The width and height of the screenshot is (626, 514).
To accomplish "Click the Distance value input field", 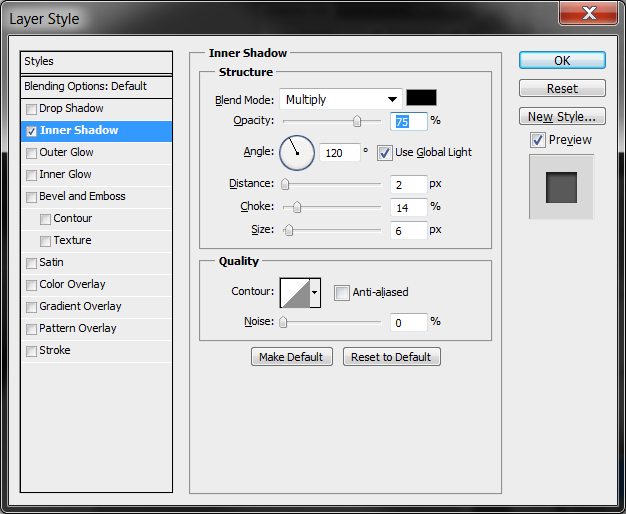I will (x=408, y=184).
